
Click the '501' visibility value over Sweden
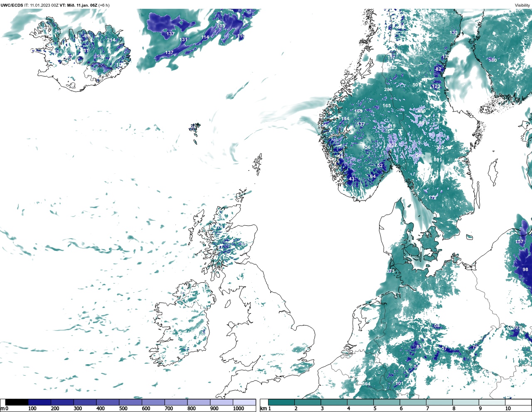[416, 85]
